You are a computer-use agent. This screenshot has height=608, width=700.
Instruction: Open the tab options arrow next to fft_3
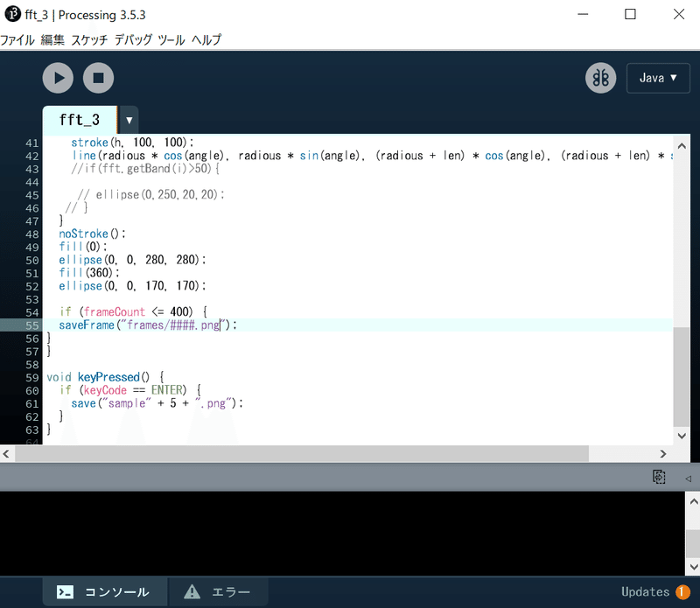pos(129,120)
